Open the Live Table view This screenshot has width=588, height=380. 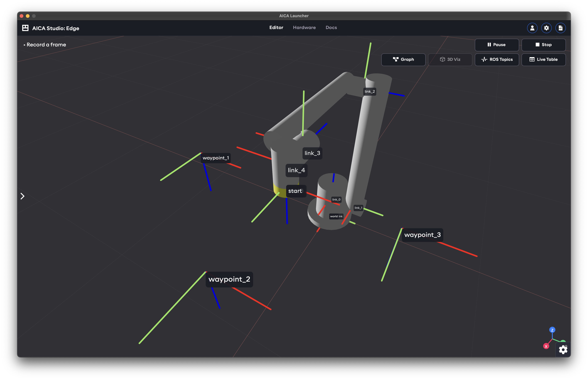pos(543,59)
